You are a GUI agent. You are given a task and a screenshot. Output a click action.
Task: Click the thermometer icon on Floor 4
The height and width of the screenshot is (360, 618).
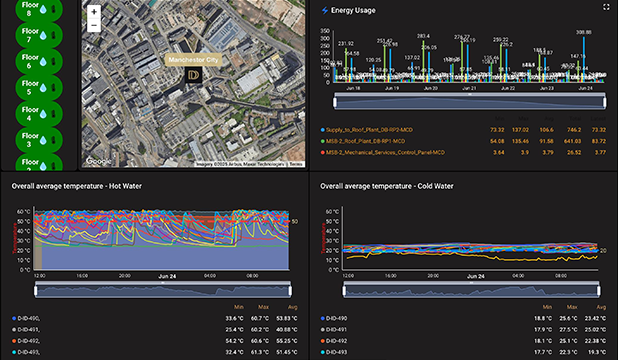(54, 114)
